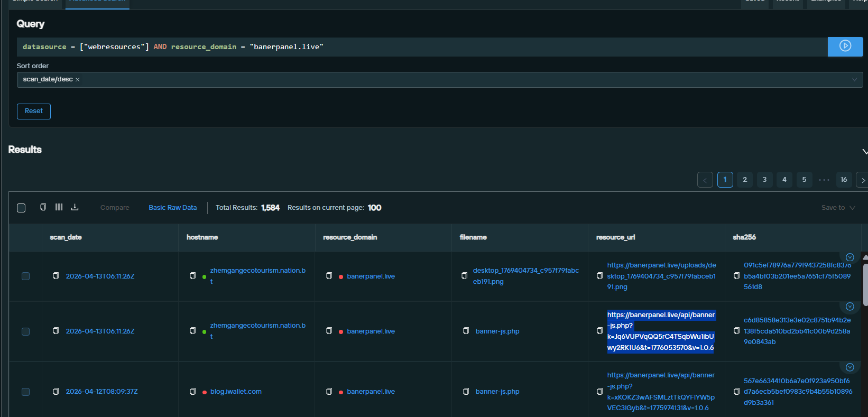Expand details for the c6d85858e313 row
This screenshot has height=417, width=868.
(849, 307)
